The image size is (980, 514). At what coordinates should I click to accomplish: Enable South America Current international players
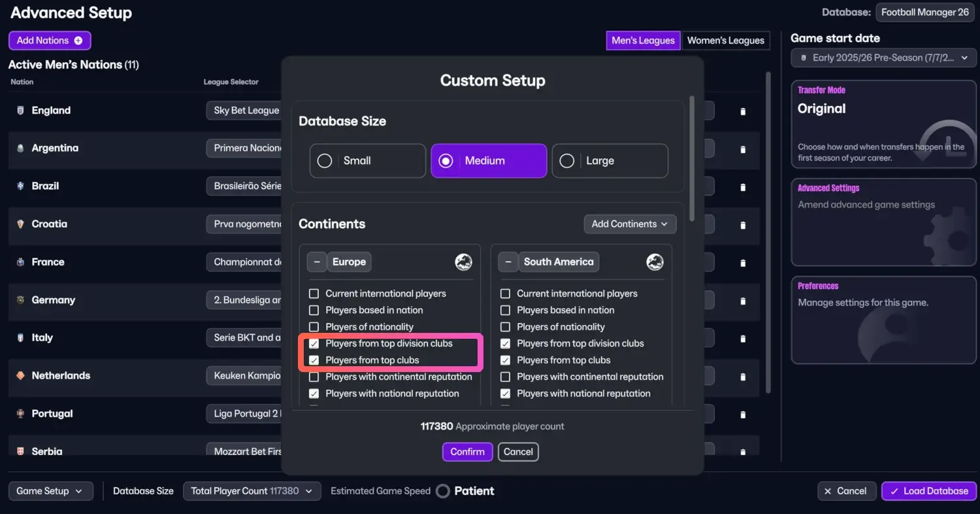pyautogui.click(x=505, y=294)
